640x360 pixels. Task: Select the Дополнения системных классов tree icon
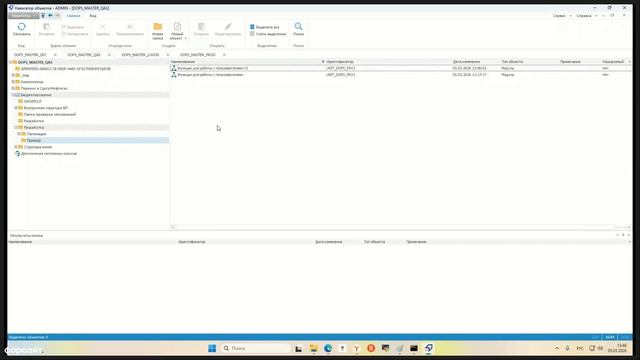pyautogui.click(x=18, y=153)
